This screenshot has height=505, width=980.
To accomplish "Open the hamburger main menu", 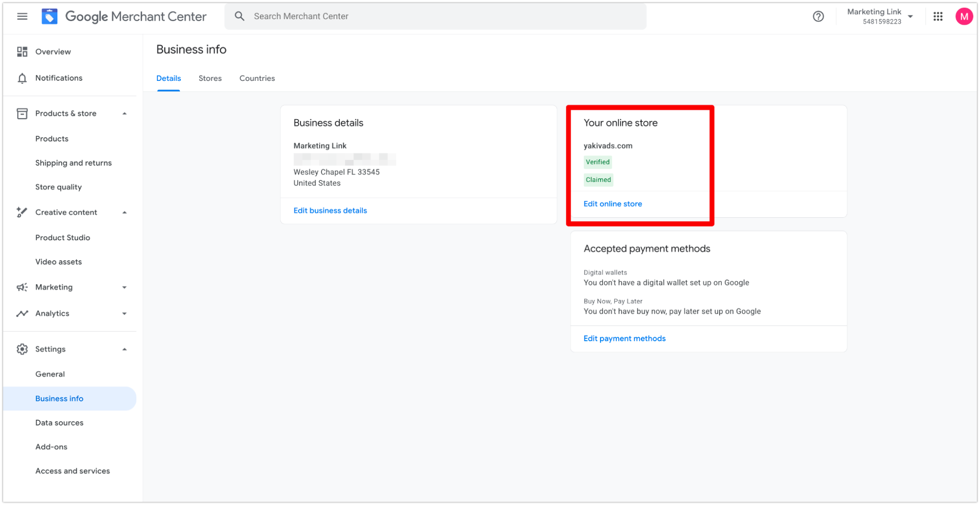I will point(22,16).
